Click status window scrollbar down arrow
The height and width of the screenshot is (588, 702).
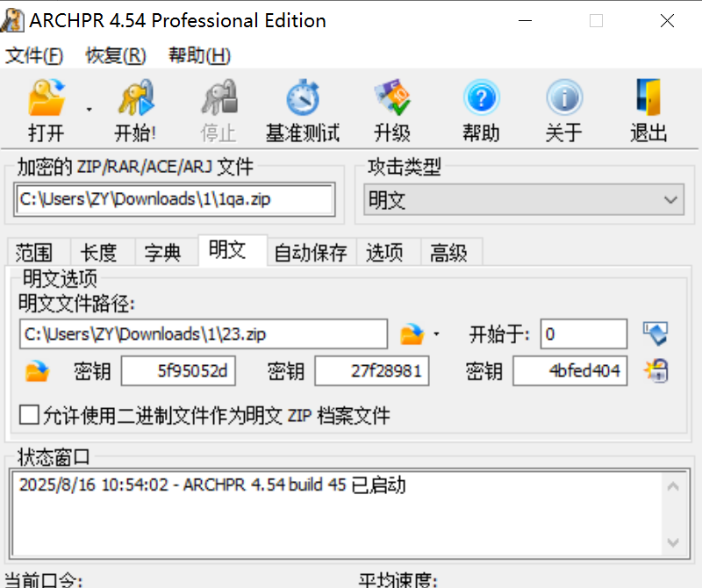[x=673, y=542]
